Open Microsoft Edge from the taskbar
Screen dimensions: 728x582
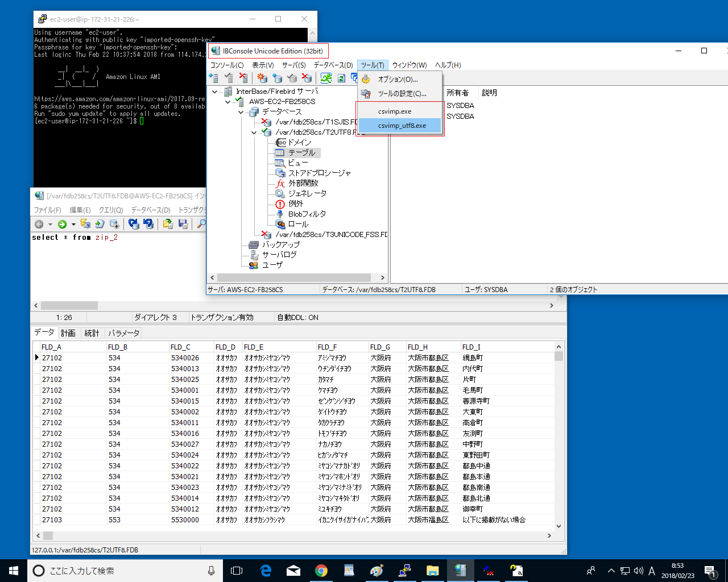(x=266, y=571)
